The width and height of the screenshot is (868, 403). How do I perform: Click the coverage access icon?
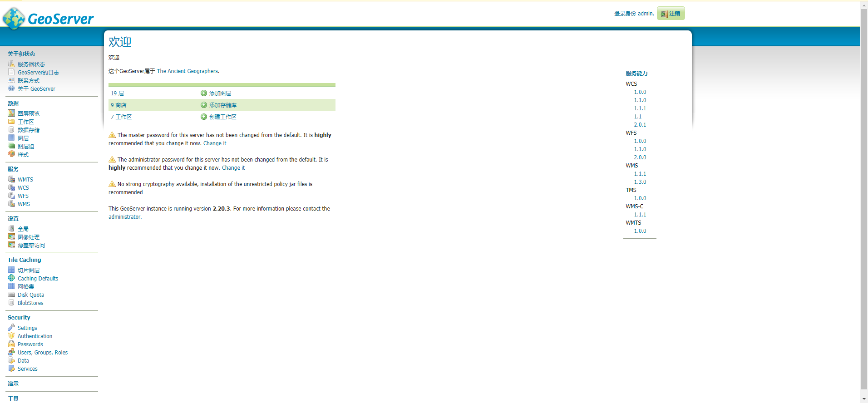click(x=11, y=245)
